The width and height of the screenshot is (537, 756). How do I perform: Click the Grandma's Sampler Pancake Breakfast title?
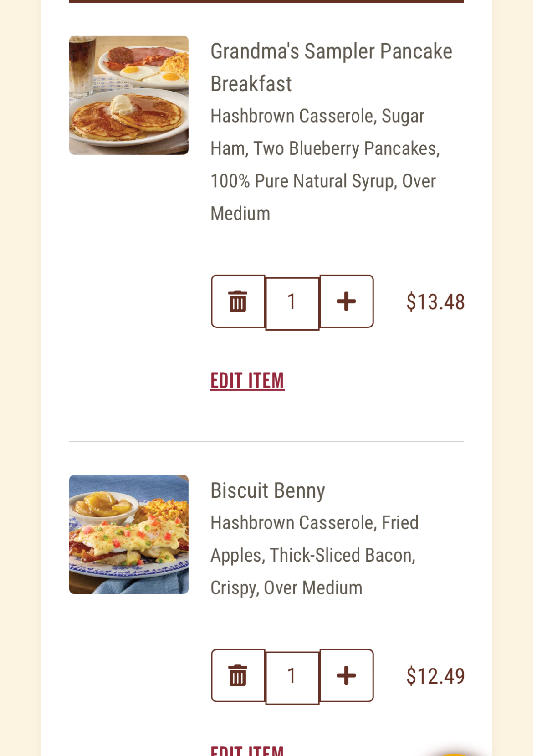[x=331, y=67]
